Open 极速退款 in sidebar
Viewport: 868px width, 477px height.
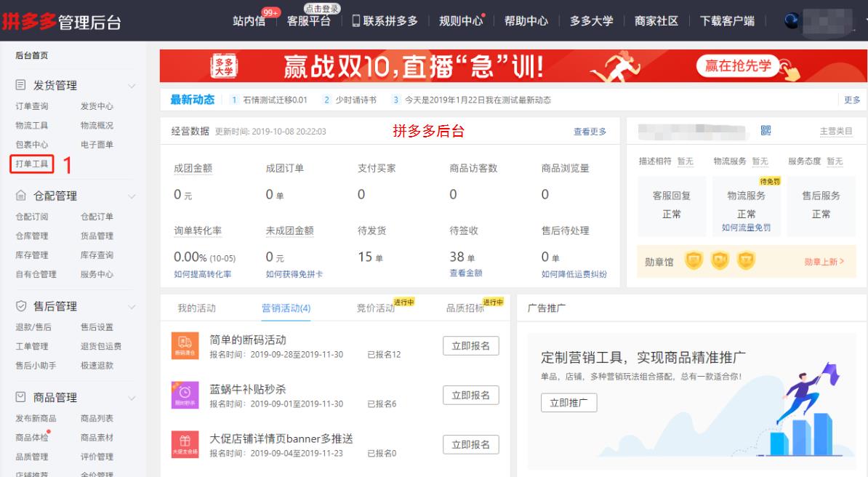[x=97, y=365]
